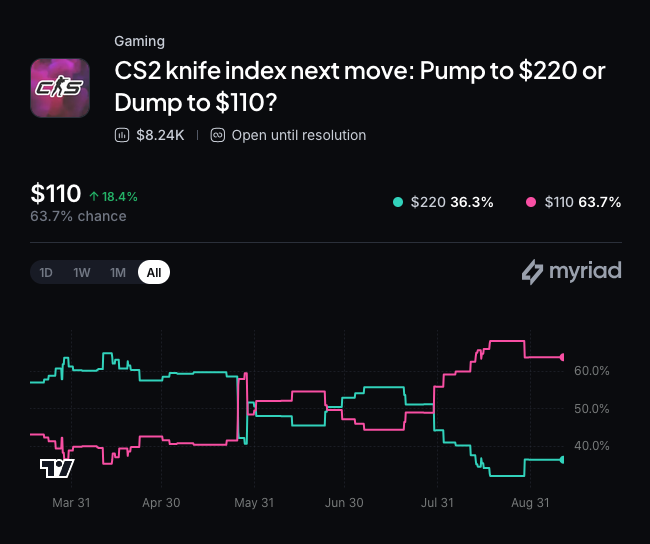Click the teal line endpoint marker
This screenshot has width=650, height=544.
pos(562,459)
